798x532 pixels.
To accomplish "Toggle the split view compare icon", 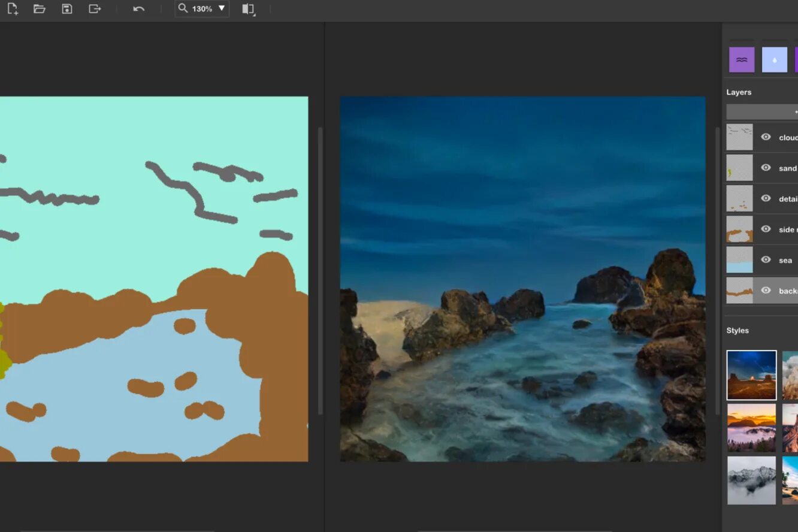I will (x=249, y=9).
